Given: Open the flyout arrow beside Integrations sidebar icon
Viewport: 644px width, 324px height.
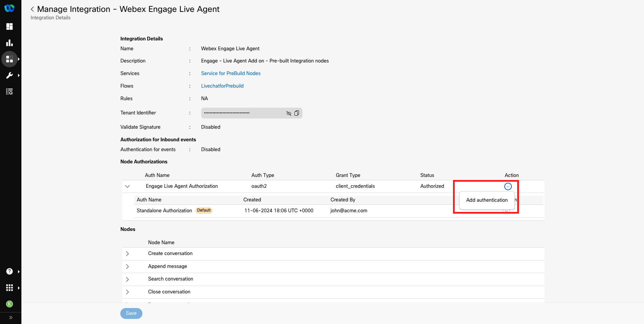Looking at the screenshot, I should click(19, 59).
